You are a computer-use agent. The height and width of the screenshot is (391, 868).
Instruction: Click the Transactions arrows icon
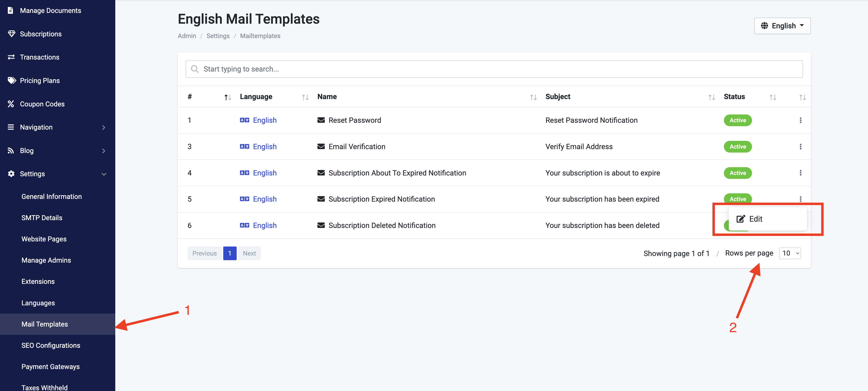point(11,57)
